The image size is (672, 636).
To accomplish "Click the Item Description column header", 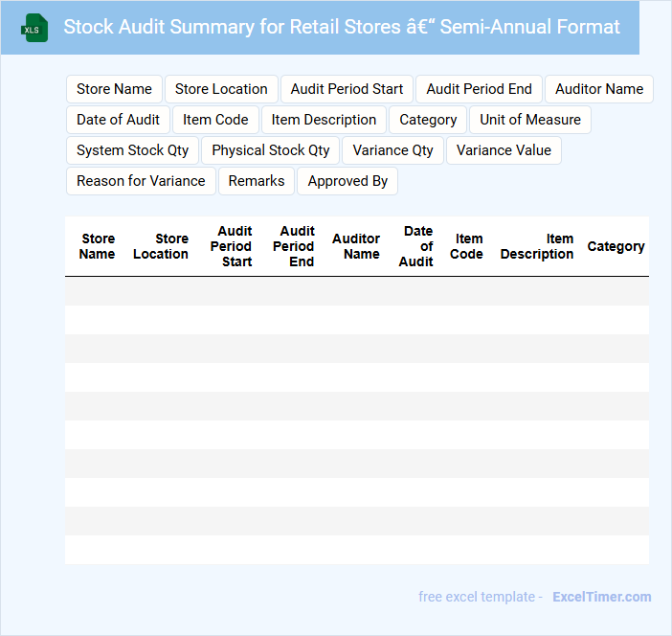I will point(537,246).
